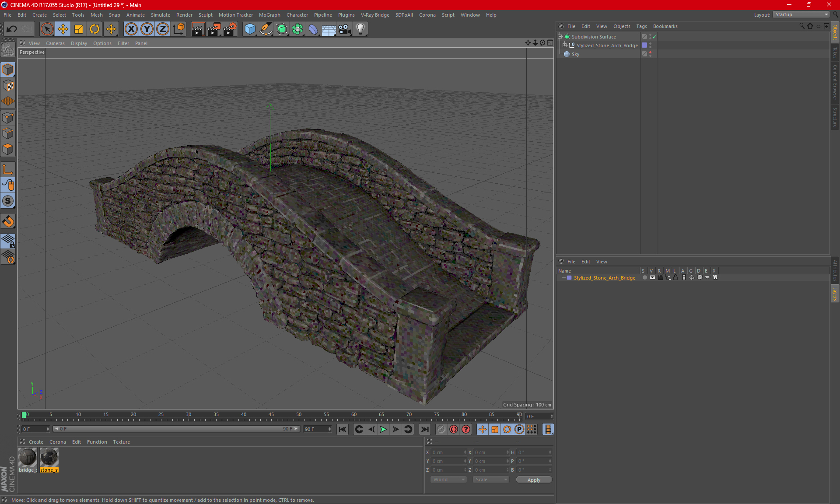Screen dimensions: 840x504
Task: Select the bridge material thumbnail
Action: click(x=28, y=460)
